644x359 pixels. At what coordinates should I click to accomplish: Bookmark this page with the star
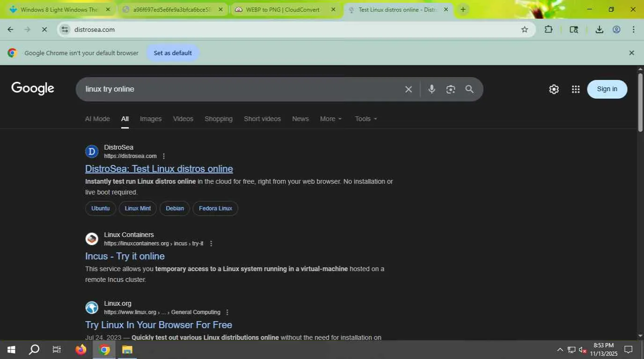pyautogui.click(x=525, y=29)
